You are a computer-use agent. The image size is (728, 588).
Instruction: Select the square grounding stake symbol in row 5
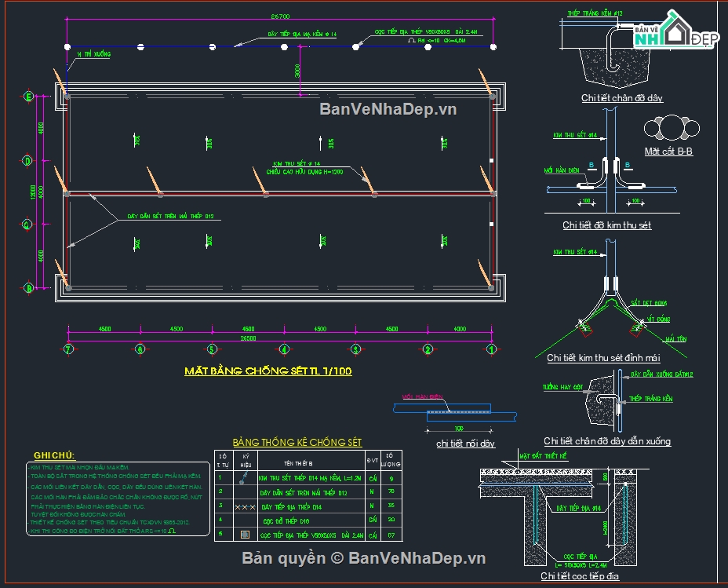(245, 535)
